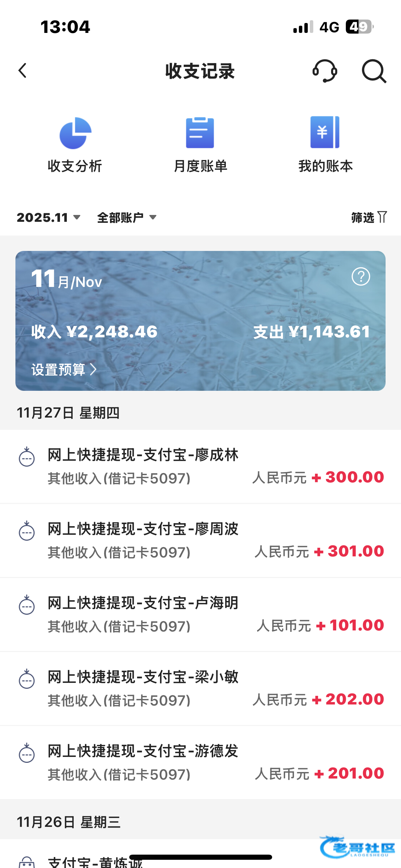Open the 全部账户 account dropdown
Screen dimensions: 401x868
[x=127, y=217]
